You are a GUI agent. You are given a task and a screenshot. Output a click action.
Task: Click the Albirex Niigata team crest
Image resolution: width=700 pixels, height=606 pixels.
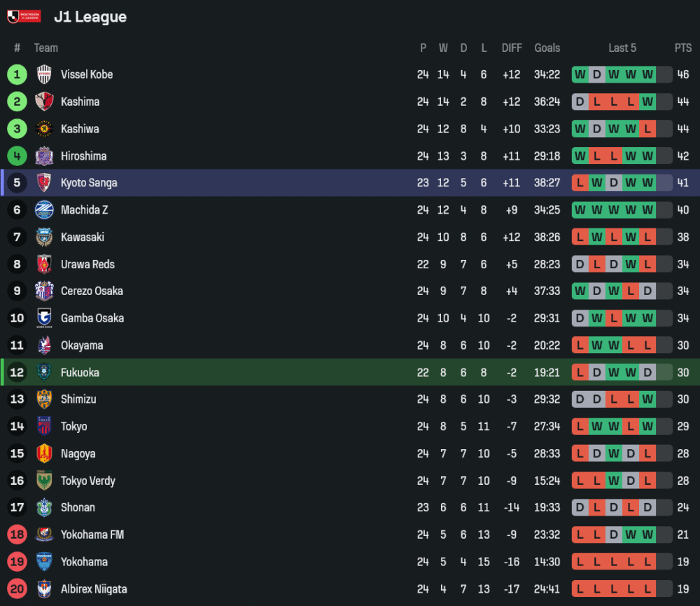click(x=44, y=589)
